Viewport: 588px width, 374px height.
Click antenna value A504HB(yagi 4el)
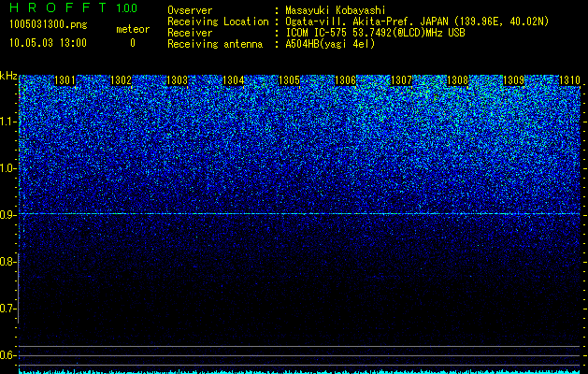pos(330,44)
